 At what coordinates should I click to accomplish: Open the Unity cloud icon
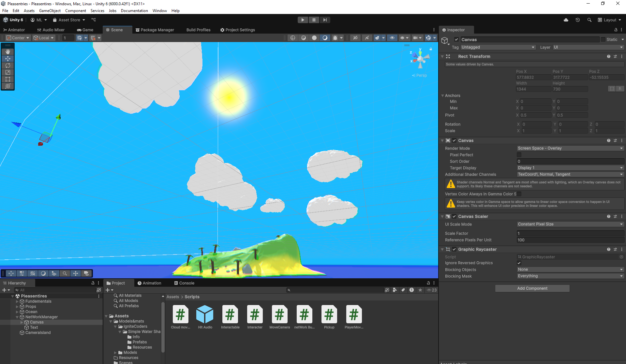566,20
